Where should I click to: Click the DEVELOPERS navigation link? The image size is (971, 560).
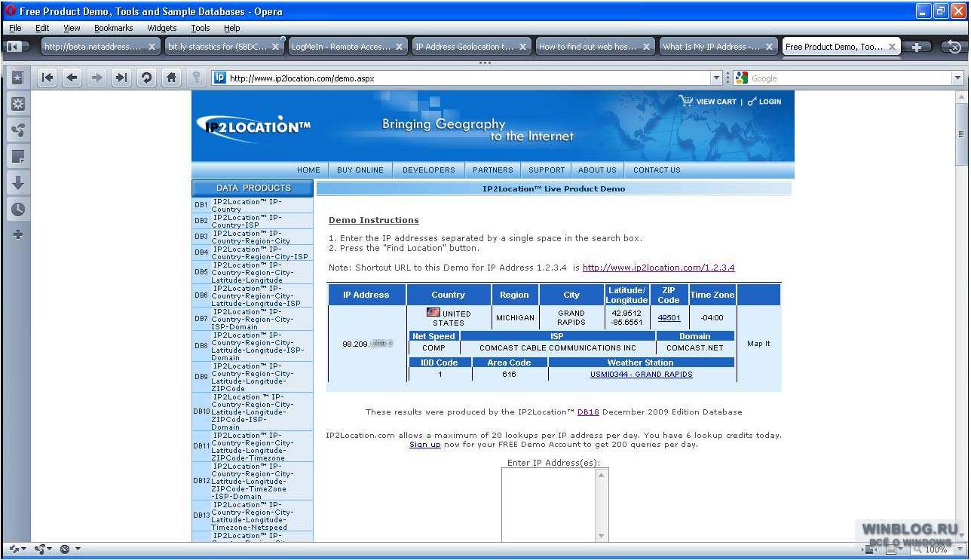(x=428, y=170)
